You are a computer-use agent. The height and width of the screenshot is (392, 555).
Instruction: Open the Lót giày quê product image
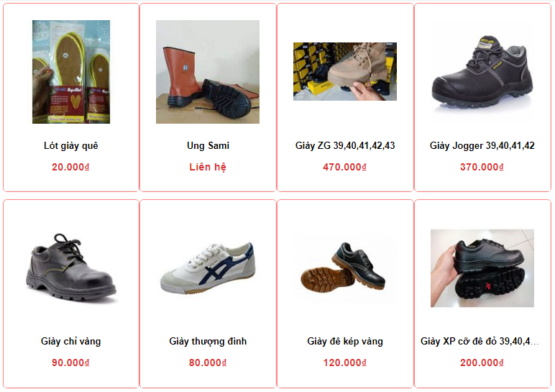point(71,72)
